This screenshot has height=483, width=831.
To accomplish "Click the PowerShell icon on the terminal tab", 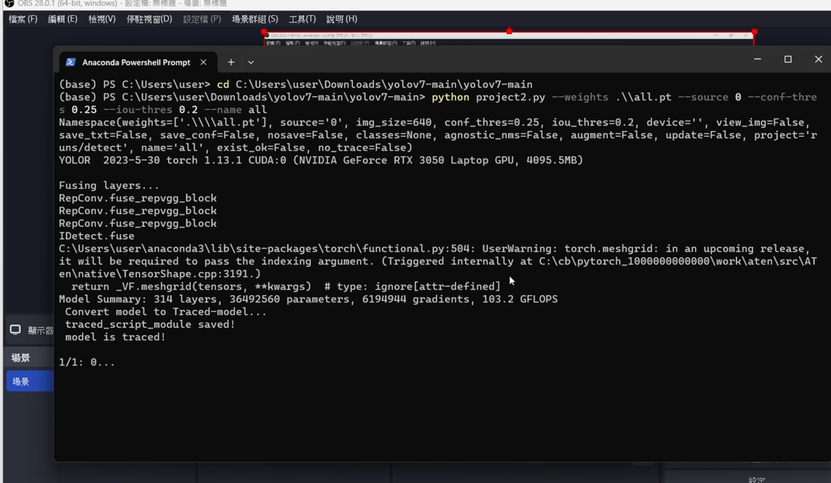I will point(71,62).
